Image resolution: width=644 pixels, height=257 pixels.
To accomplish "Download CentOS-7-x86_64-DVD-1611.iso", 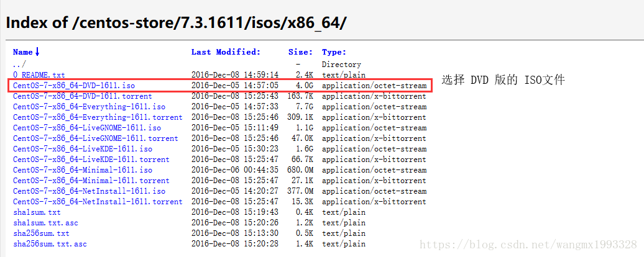I will pos(74,86).
